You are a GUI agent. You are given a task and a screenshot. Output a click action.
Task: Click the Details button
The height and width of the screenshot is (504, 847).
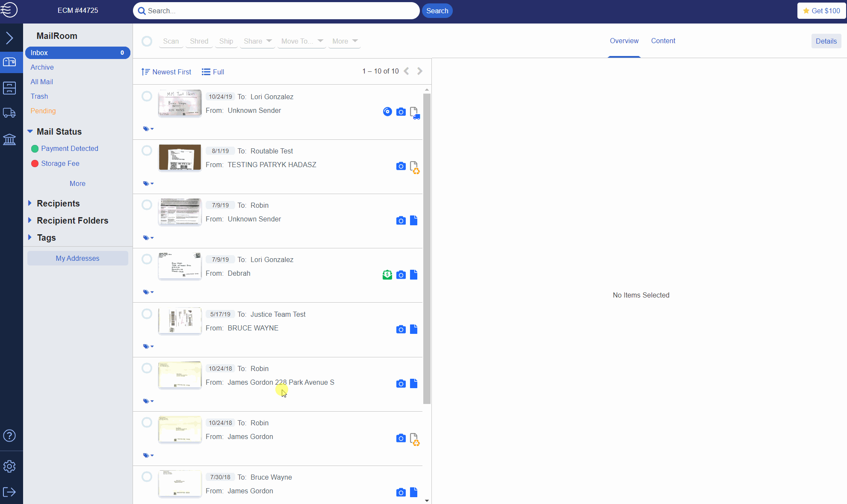[x=826, y=41]
